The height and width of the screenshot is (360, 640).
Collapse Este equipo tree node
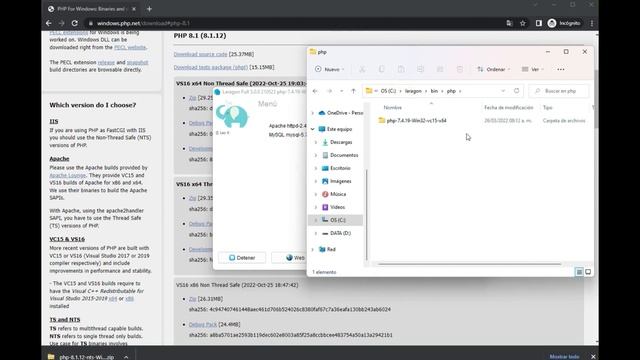(313, 129)
